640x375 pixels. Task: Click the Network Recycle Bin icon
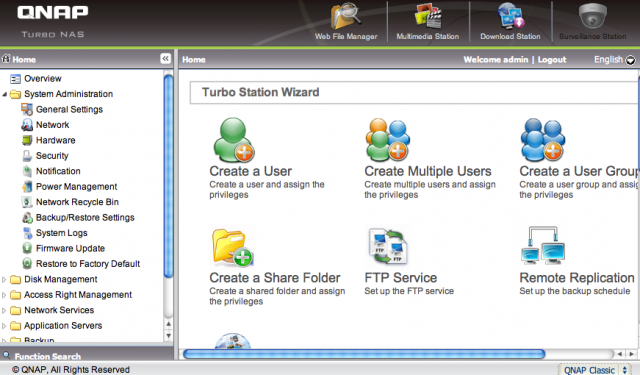(27, 202)
